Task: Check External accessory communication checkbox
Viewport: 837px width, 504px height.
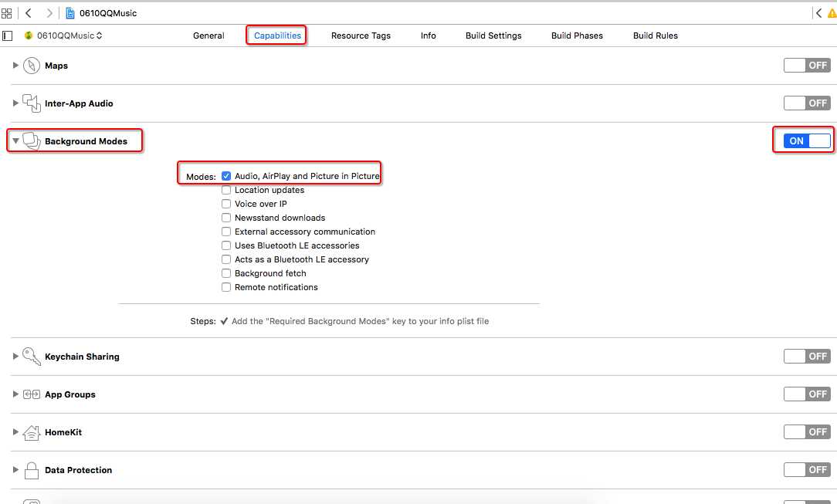Action: [226, 232]
